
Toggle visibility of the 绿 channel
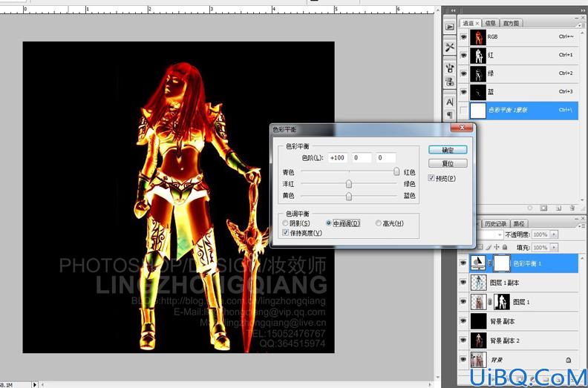click(x=464, y=73)
